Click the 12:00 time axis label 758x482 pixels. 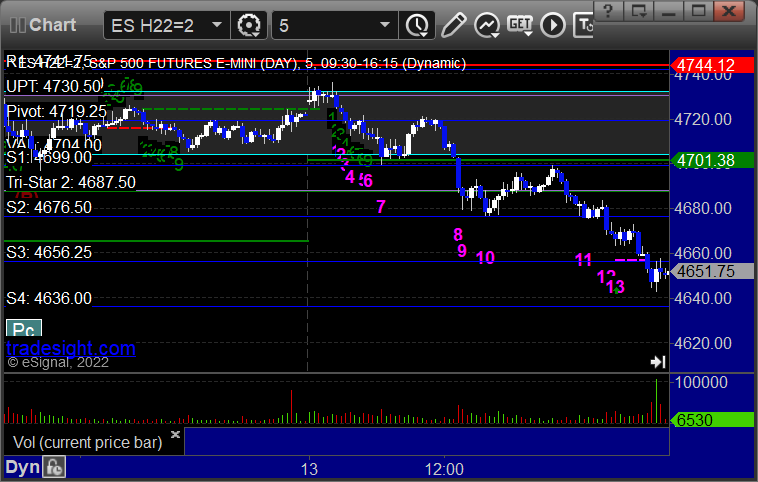pos(444,469)
